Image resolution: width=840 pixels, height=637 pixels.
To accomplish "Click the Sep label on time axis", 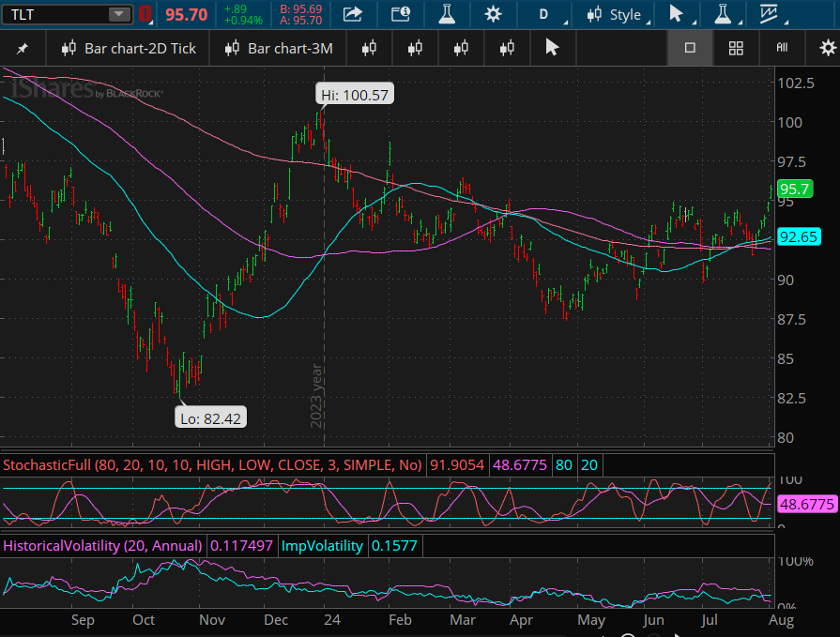I will 83,620.
